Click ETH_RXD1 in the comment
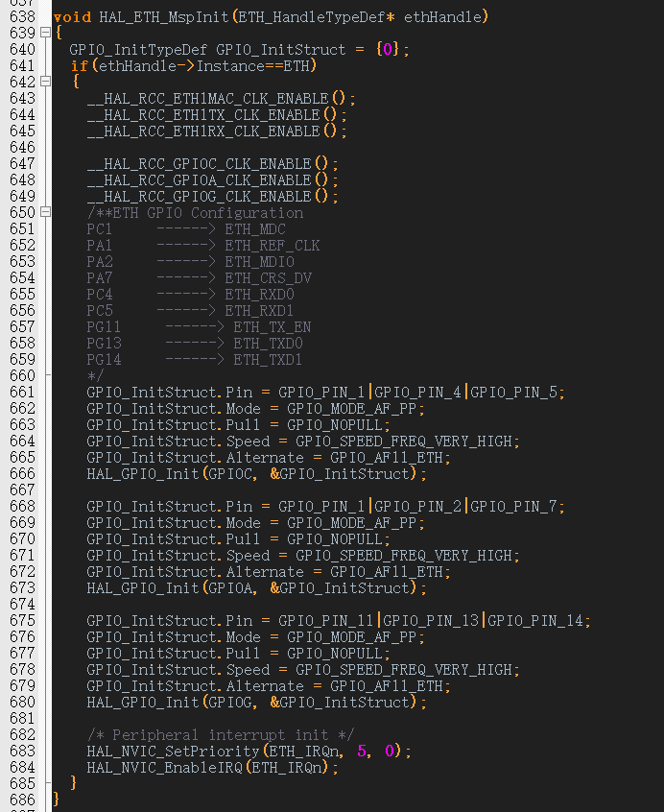The width and height of the screenshot is (664, 812). coord(259,311)
